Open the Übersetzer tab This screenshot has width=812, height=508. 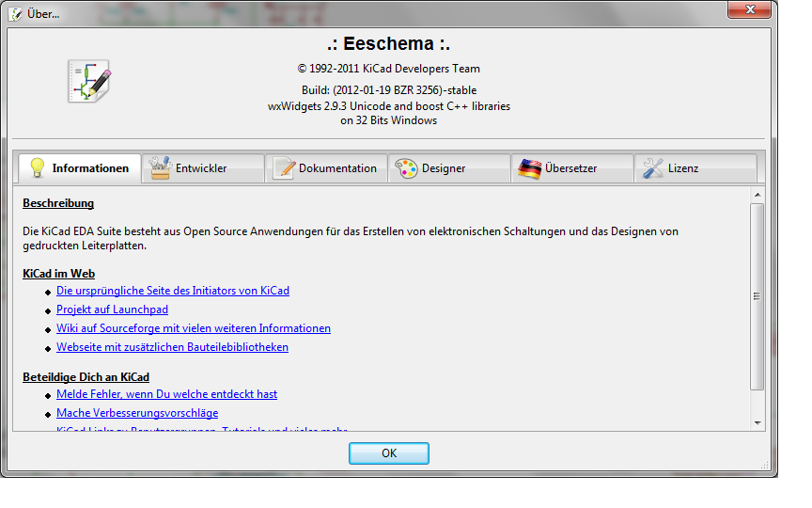(572, 168)
